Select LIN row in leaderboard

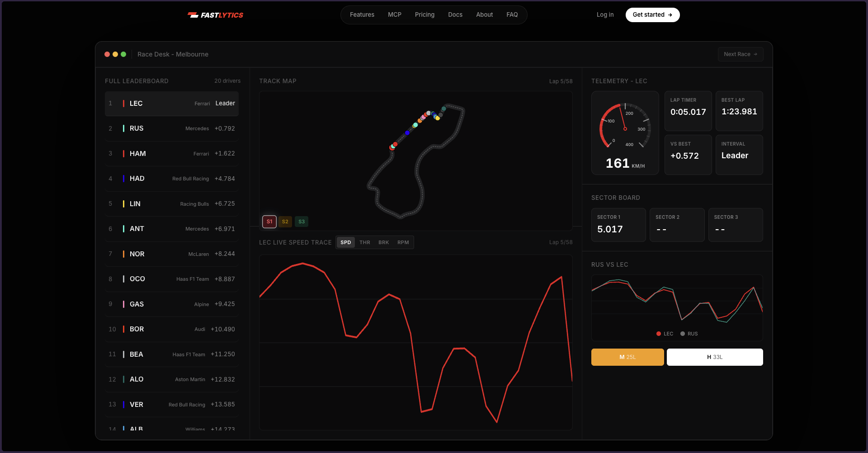tap(172, 204)
